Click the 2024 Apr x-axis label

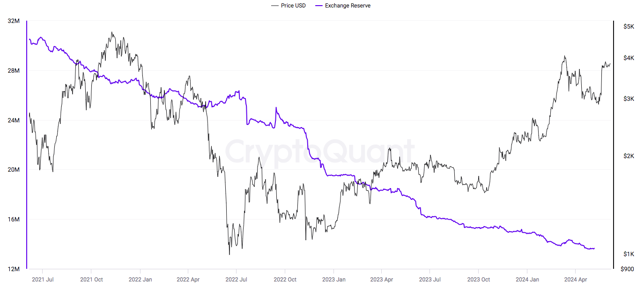coord(576,280)
